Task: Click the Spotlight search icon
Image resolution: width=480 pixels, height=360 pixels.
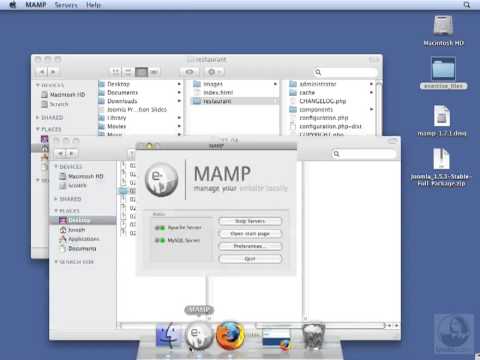Action: click(x=467, y=5)
